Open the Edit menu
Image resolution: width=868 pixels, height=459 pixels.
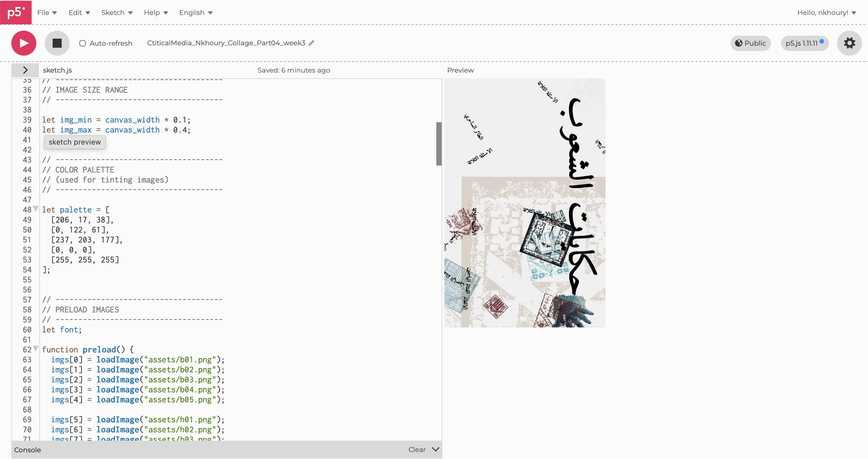pyautogui.click(x=79, y=12)
